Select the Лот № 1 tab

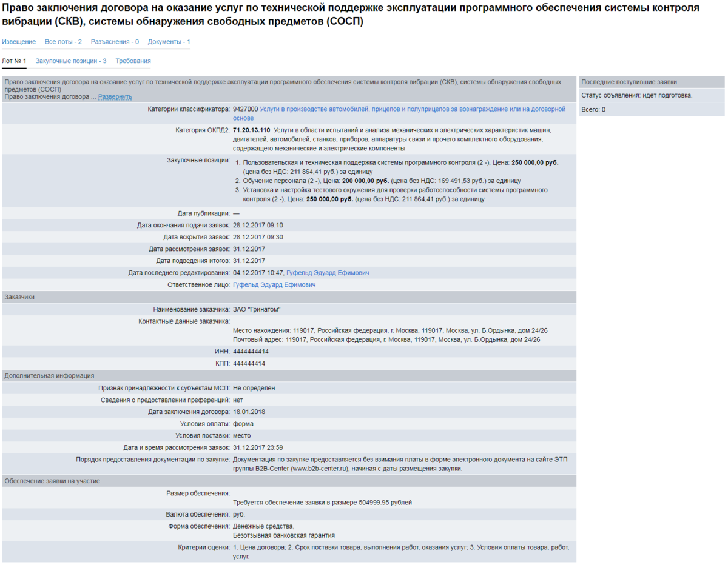point(14,61)
